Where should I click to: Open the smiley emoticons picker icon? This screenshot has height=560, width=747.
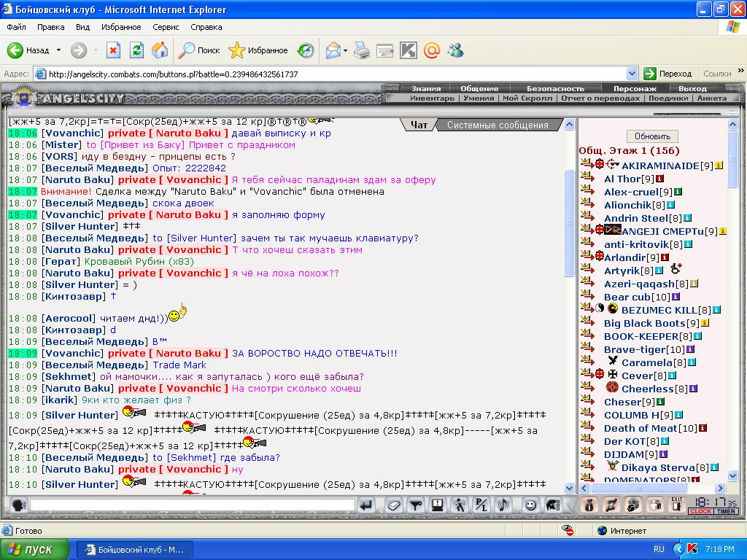coord(530,505)
